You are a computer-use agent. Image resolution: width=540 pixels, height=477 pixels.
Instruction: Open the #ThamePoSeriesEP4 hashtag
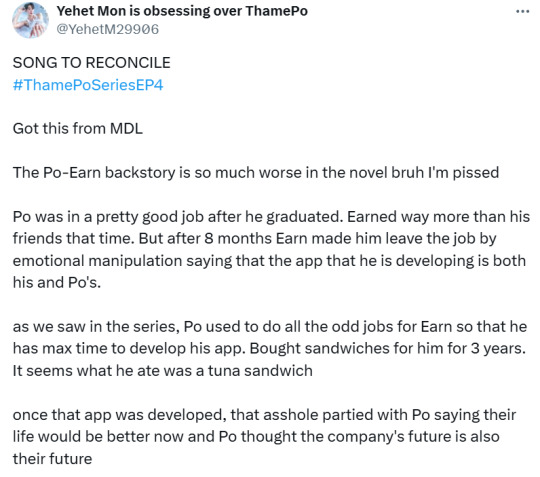point(88,85)
